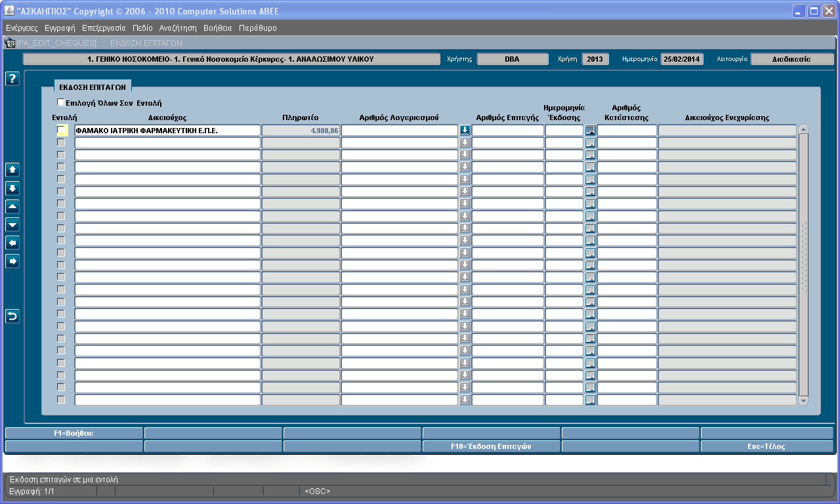Click the thick up arrow sidebar icon
The height and width of the screenshot is (504, 840).
(x=12, y=170)
